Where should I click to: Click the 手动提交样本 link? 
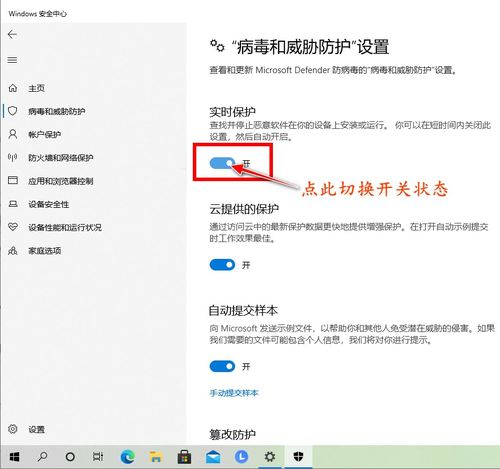coord(234,393)
